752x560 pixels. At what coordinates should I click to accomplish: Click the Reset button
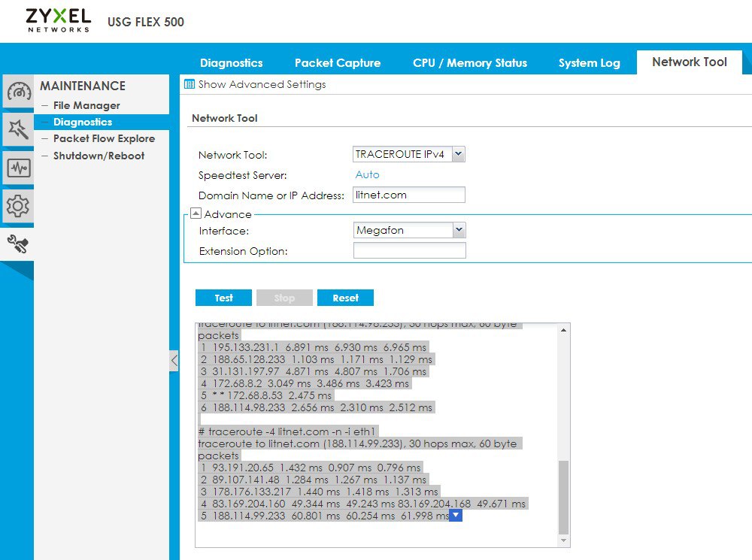click(x=345, y=298)
